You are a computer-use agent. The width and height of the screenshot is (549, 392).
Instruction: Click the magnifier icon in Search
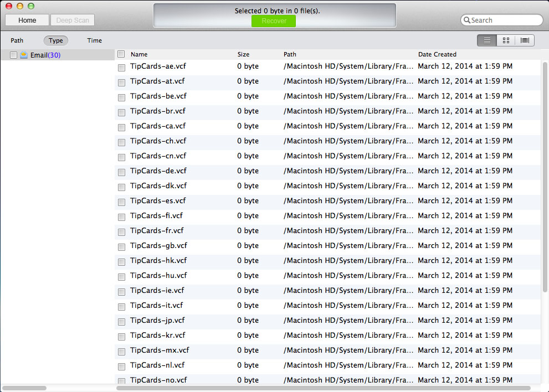(x=466, y=20)
